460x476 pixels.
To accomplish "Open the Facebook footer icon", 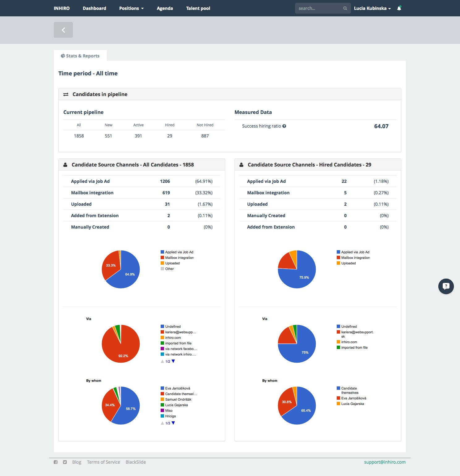I will pyautogui.click(x=56, y=462).
